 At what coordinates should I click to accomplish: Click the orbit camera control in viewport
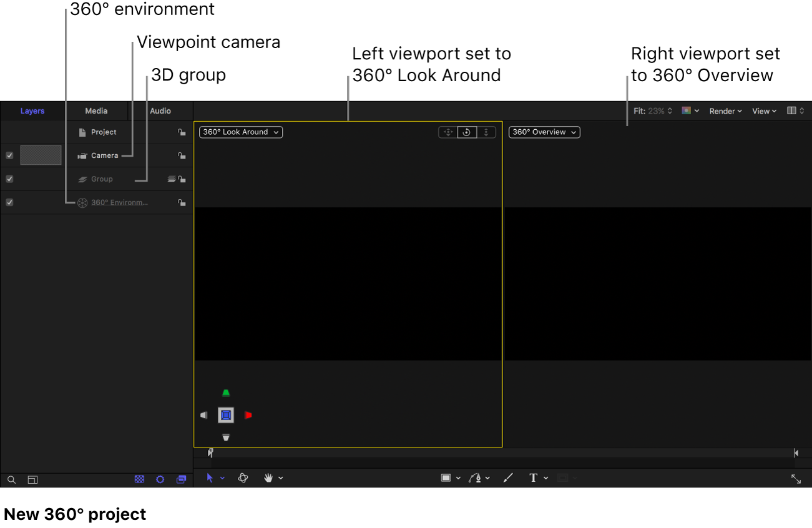coord(467,132)
